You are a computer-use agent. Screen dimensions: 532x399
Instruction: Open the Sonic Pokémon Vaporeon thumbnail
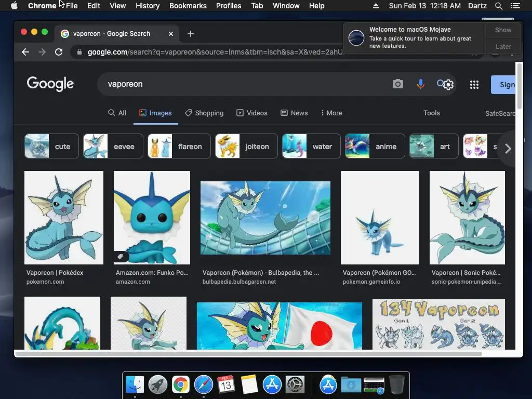tap(467, 218)
